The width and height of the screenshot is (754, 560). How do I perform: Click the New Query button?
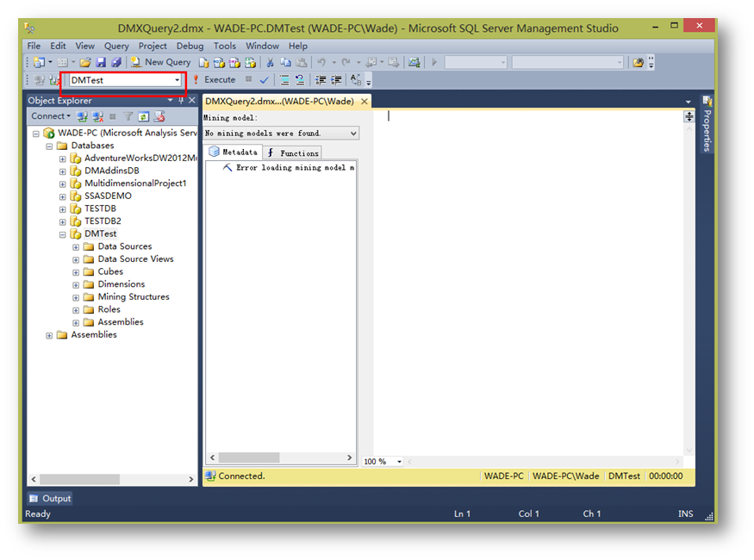click(161, 62)
